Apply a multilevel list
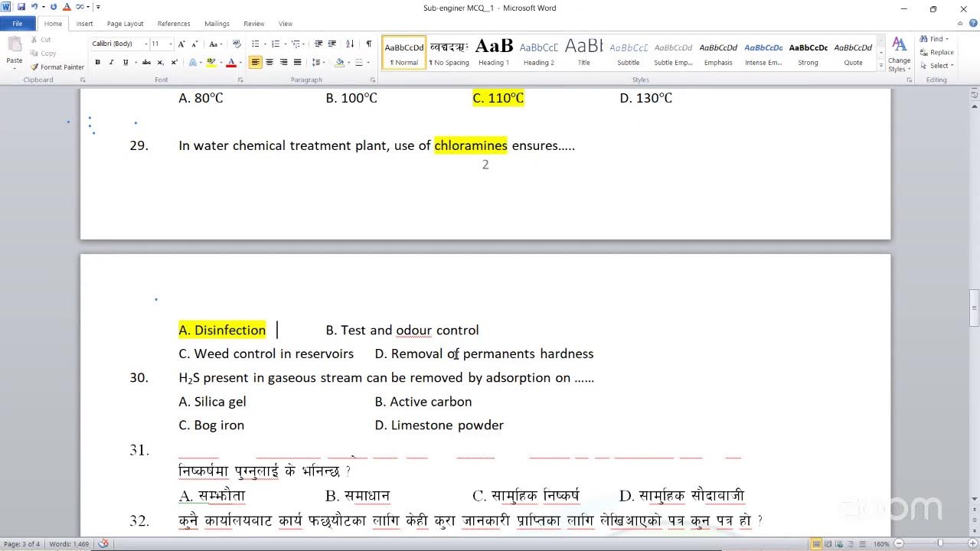The height and width of the screenshot is (551, 980). click(x=297, y=44)
